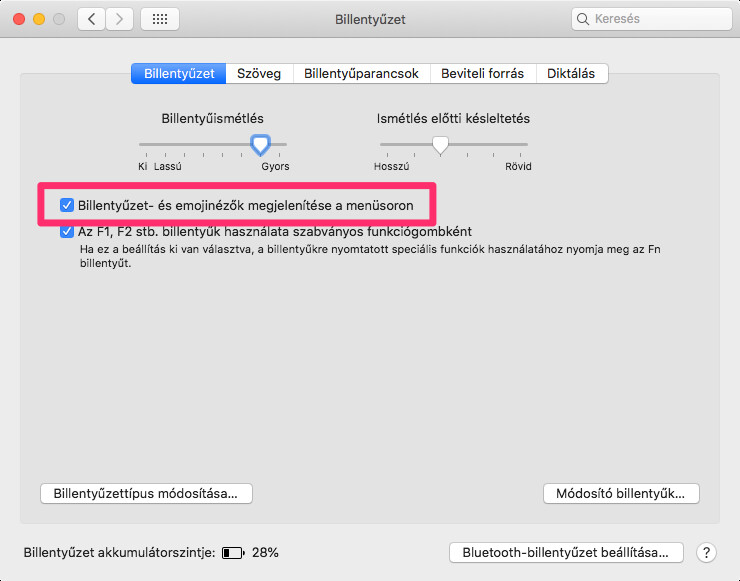Show all preferences grid icon

[x=160, y=19]
